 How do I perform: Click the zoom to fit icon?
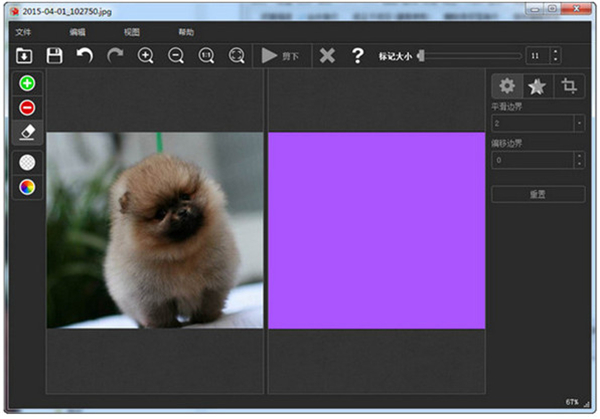pos(237,56)
